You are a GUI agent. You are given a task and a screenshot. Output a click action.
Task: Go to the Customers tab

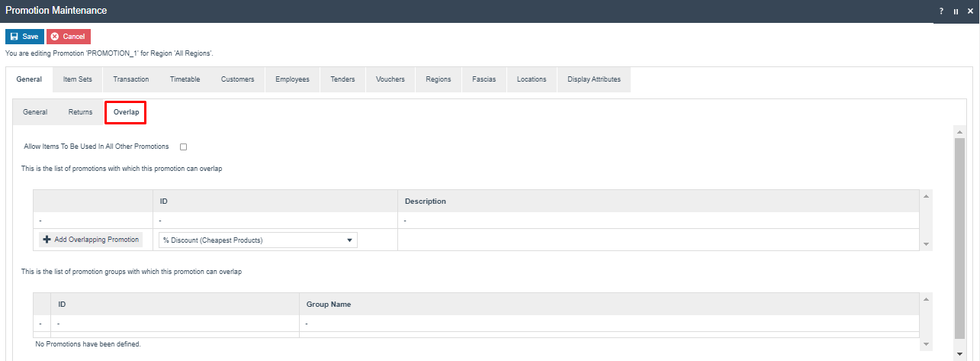pyautogui.click(x=238, y=79)
